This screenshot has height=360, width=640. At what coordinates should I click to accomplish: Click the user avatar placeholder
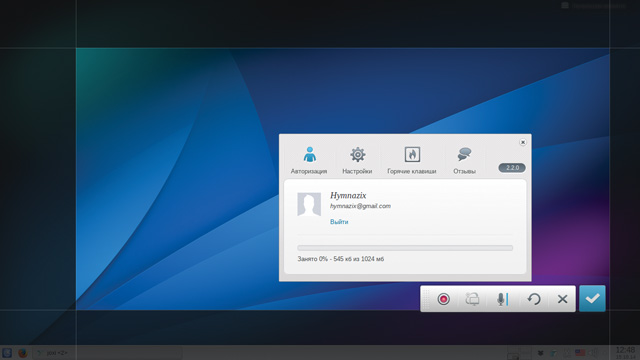(309, 204)
